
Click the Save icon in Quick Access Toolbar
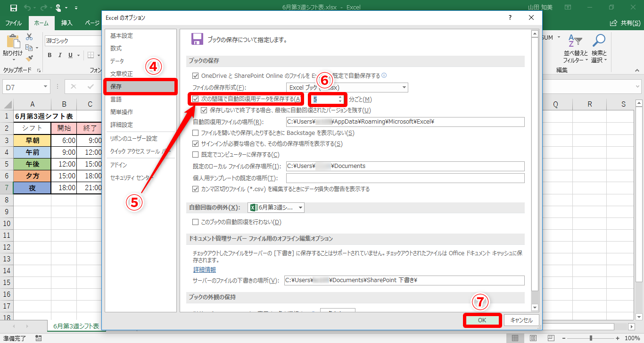coord(13,8)
